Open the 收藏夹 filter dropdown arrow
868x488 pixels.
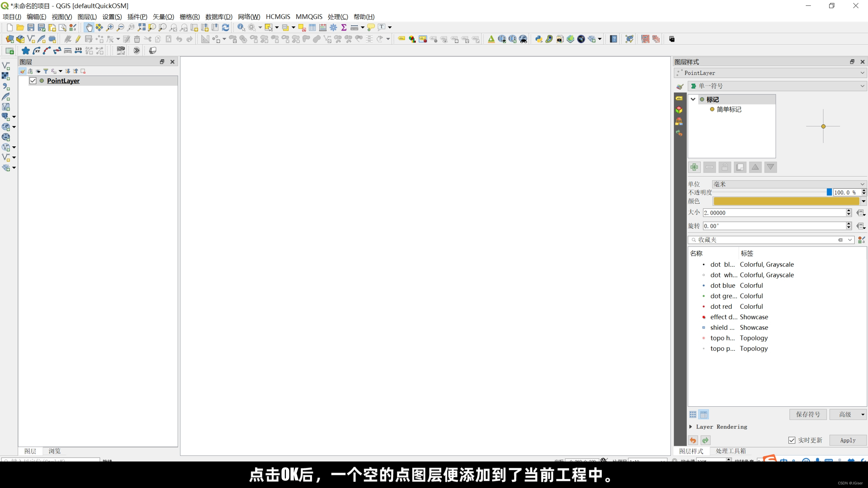850,240
